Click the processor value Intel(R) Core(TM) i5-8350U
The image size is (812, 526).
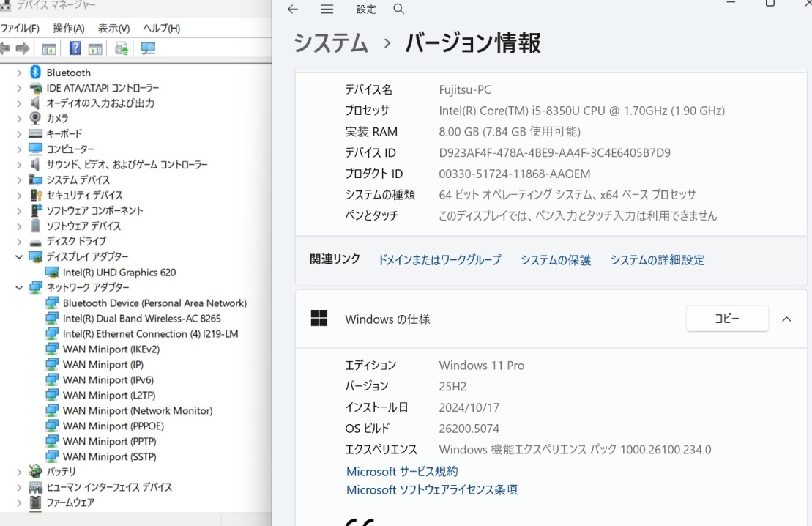tap(581, 111)
